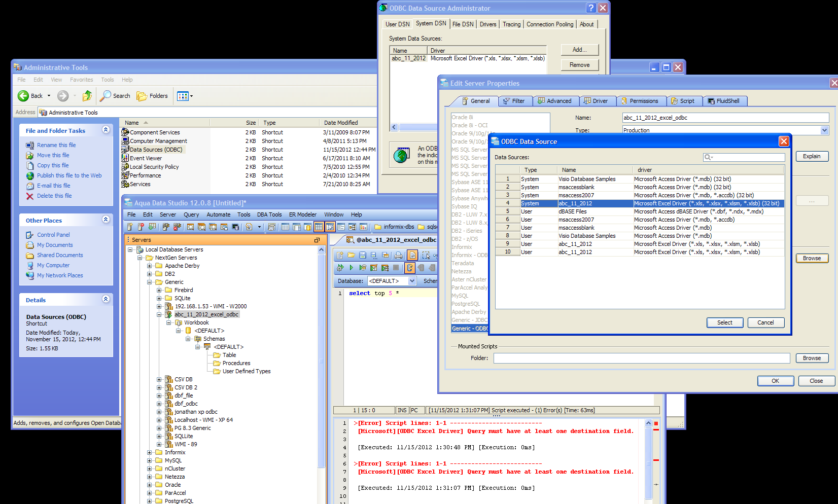Click the grid results toggle icon in main toolbar

tap(319, 227)
